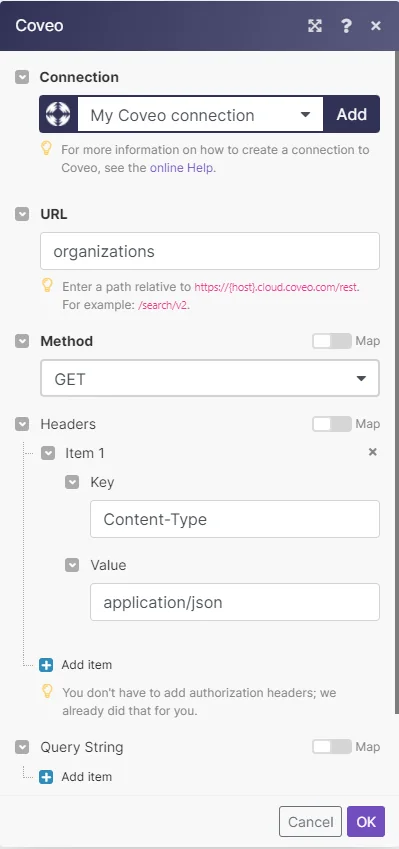The height and width of the screenshot is (849, 399).
Task: Close the Coveo dialog
Action: point(376,25)
